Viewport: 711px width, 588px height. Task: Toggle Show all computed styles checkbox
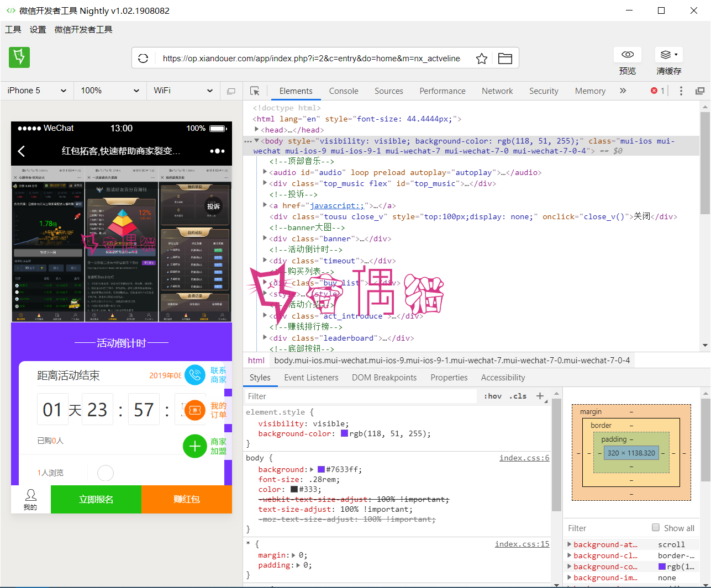(x=656, y=527)
